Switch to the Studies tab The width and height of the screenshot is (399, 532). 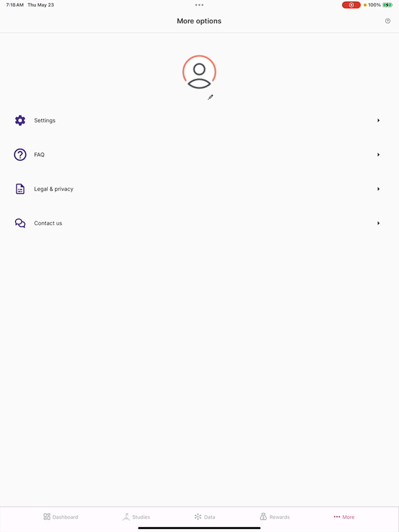tap(136, 517)
